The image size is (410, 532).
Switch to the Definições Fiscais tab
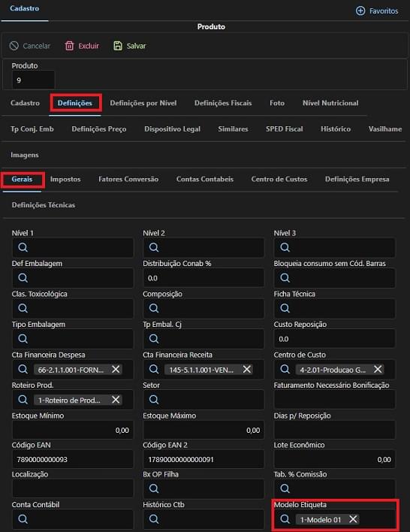coord(223,103)
